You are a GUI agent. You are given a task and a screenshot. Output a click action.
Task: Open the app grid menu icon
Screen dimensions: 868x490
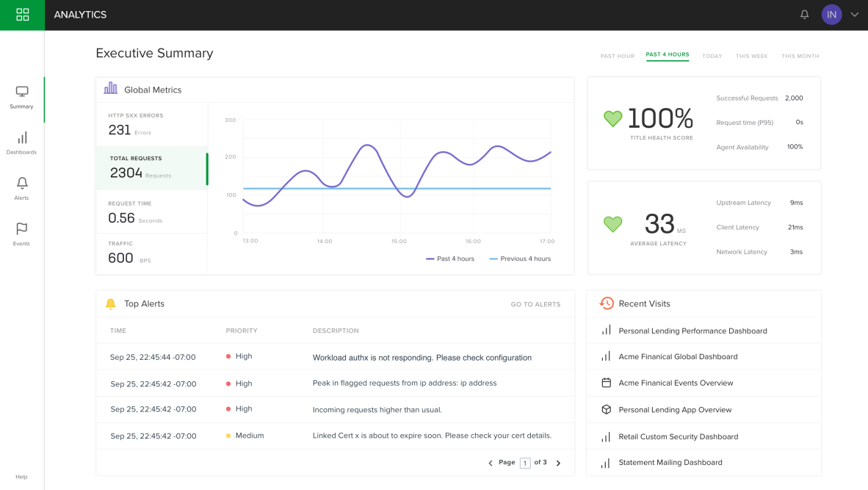[22, 15]
